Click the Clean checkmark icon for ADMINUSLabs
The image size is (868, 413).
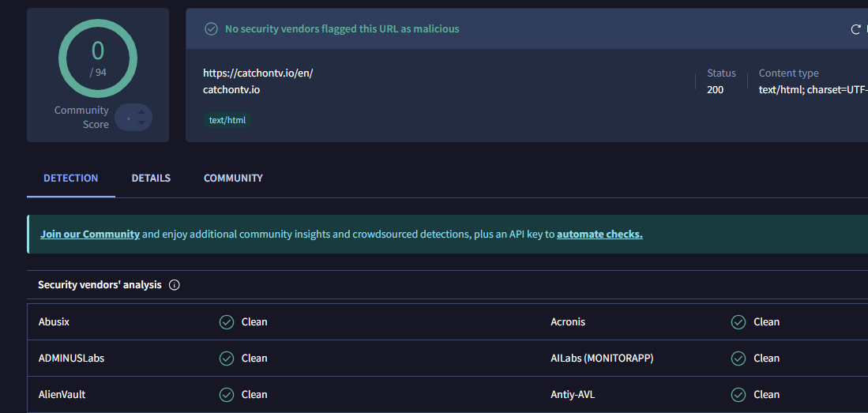click(227, 359)
